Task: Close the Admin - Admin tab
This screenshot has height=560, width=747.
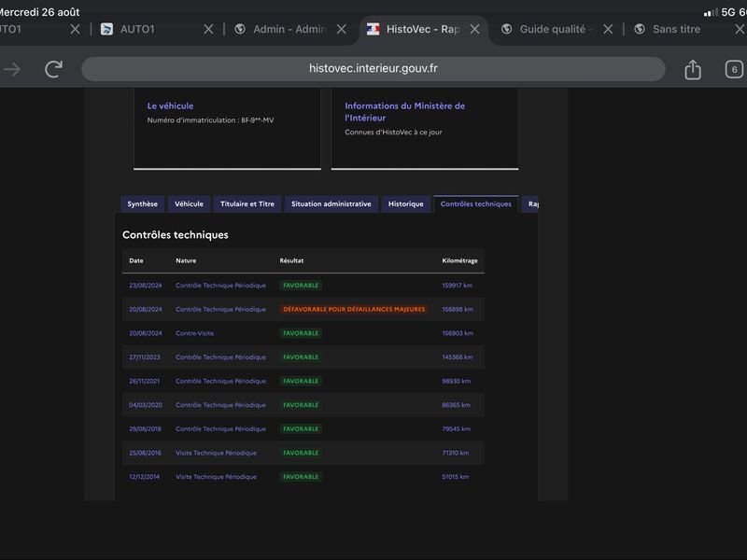Action: pyautogui.click(x=341, y=30)
